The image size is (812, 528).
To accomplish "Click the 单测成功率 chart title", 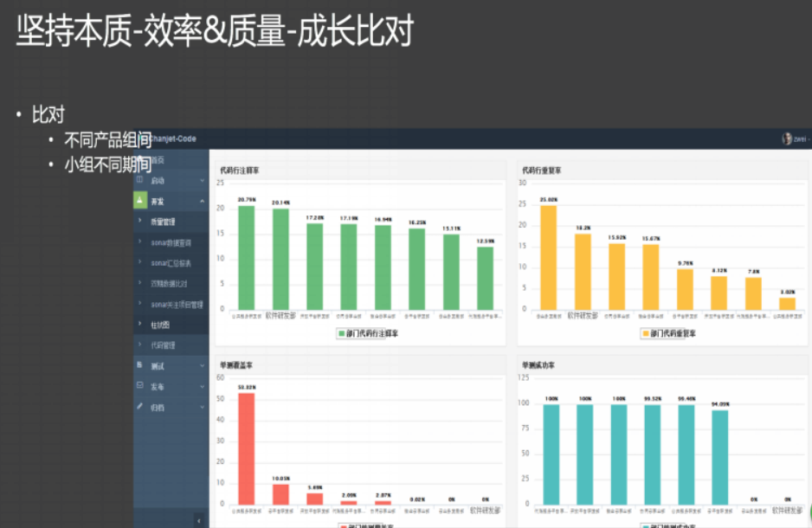I will click(x=538, y=365).
